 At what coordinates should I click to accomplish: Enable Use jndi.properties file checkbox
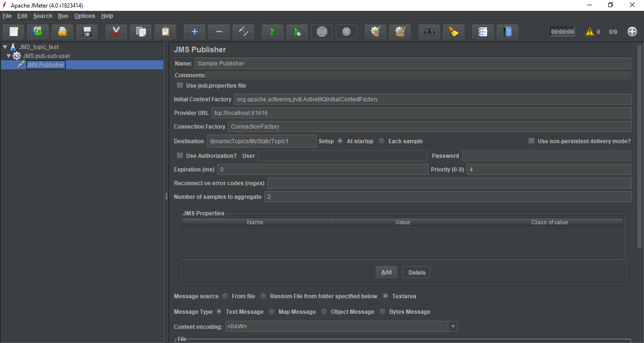tap(180, 86)
